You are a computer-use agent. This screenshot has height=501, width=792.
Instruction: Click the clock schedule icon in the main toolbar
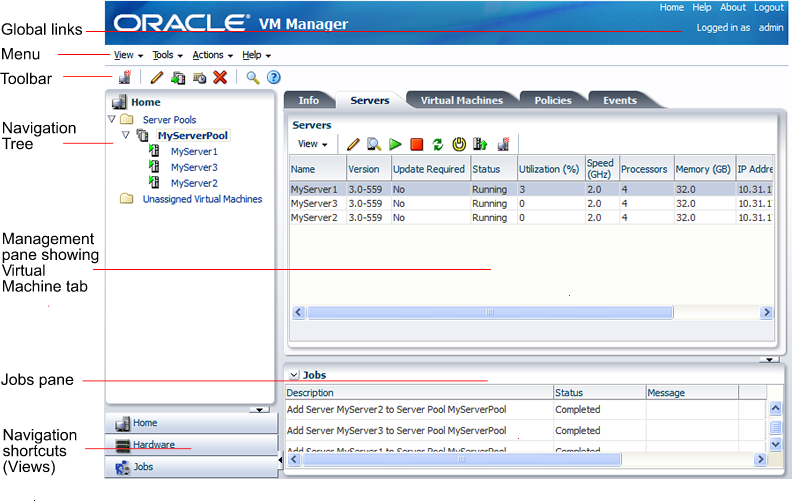click(x=200, y=78)
